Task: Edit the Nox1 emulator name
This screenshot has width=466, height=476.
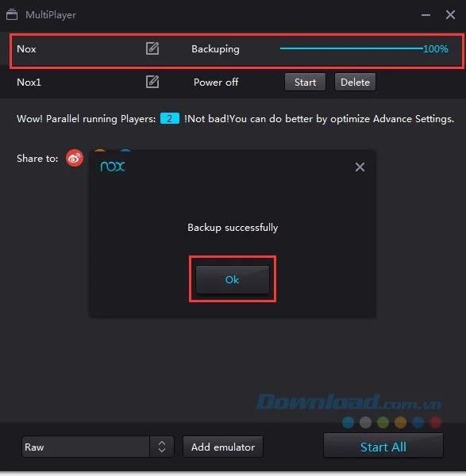Action: click(x=152, y=82)
